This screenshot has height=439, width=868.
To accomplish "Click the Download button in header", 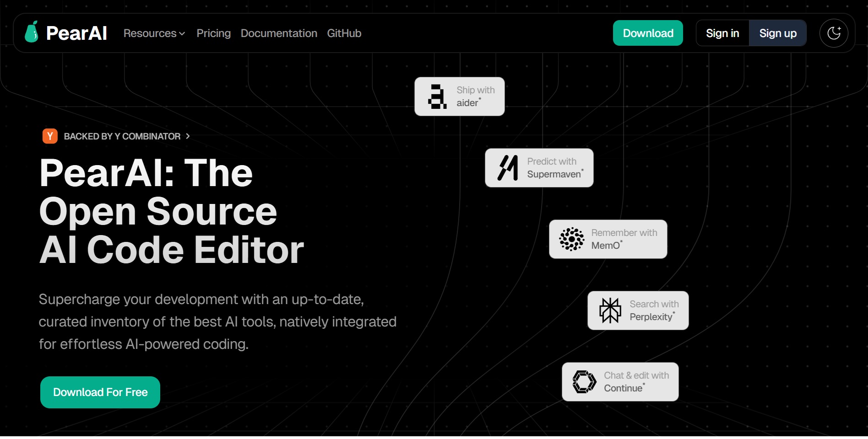I will click(648, 33).
